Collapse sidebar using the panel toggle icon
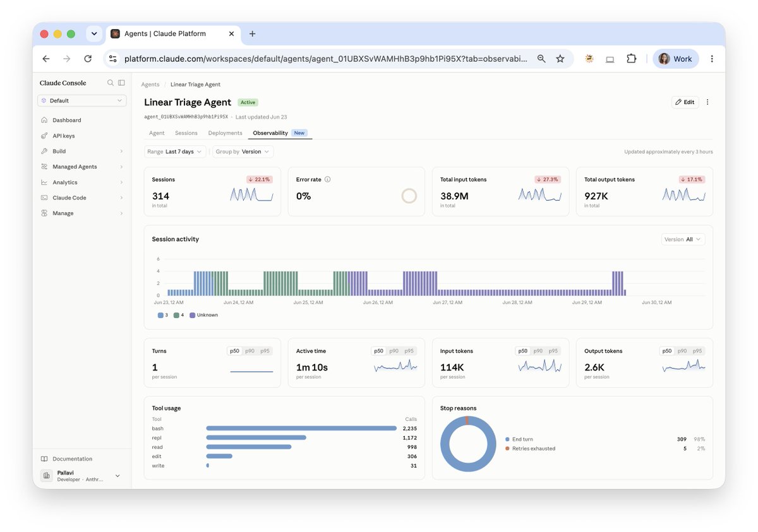Viewport: 758px width, 532px height. tap(121, 83)
